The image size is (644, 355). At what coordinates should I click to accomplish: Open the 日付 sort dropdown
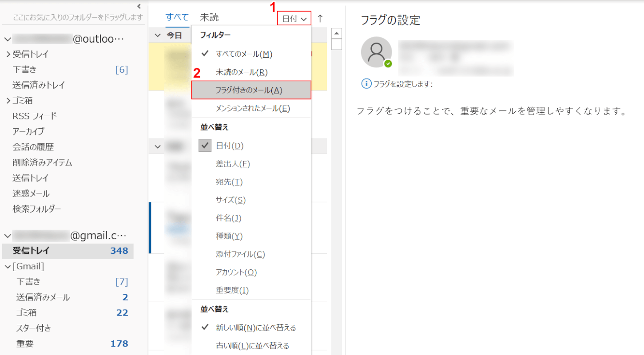point(294,19)
